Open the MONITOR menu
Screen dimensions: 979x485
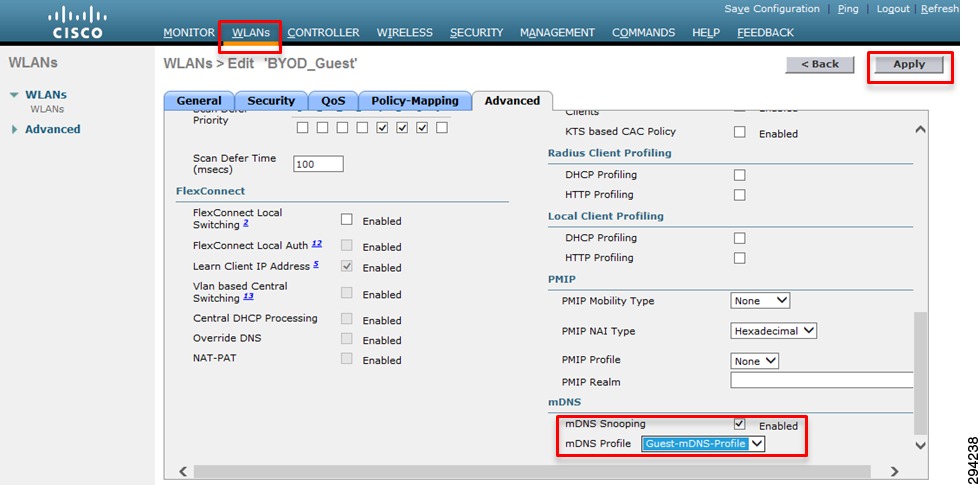coord(189,32)
